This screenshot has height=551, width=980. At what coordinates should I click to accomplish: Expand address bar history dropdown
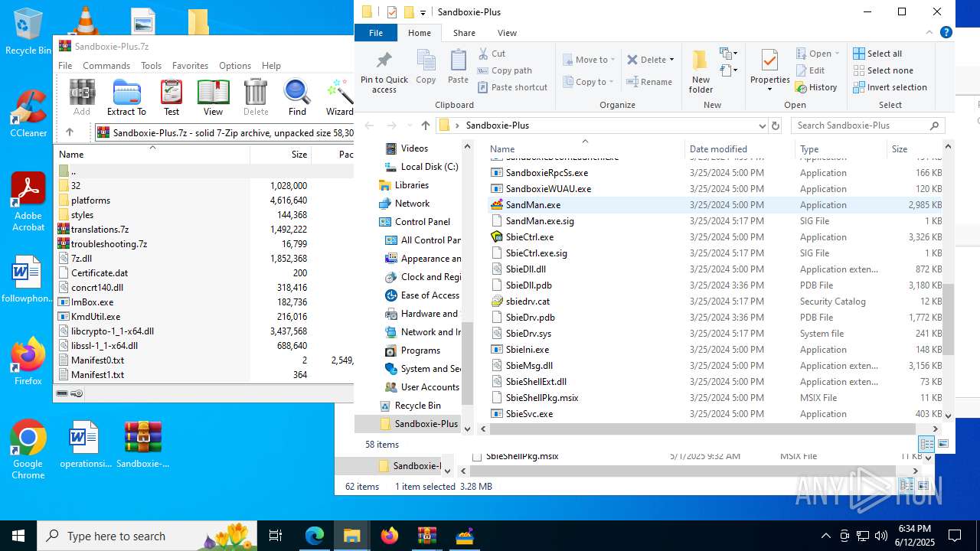tap(762, 126)
